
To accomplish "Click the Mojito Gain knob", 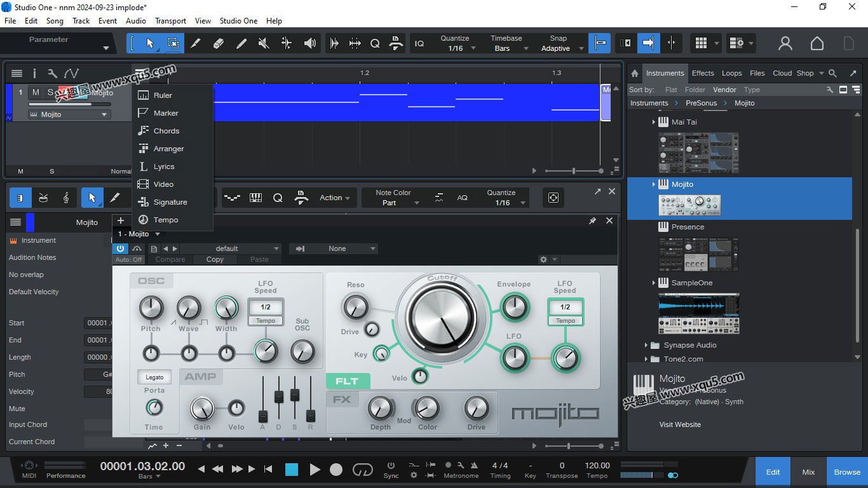I will coord(202,408).
